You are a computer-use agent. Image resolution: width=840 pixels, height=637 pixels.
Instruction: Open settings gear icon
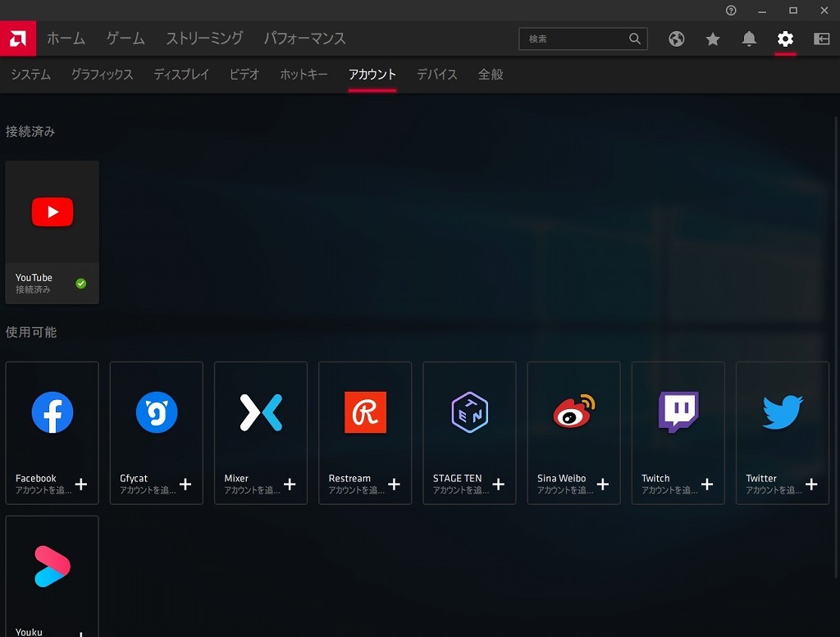[x=785, y=39]
